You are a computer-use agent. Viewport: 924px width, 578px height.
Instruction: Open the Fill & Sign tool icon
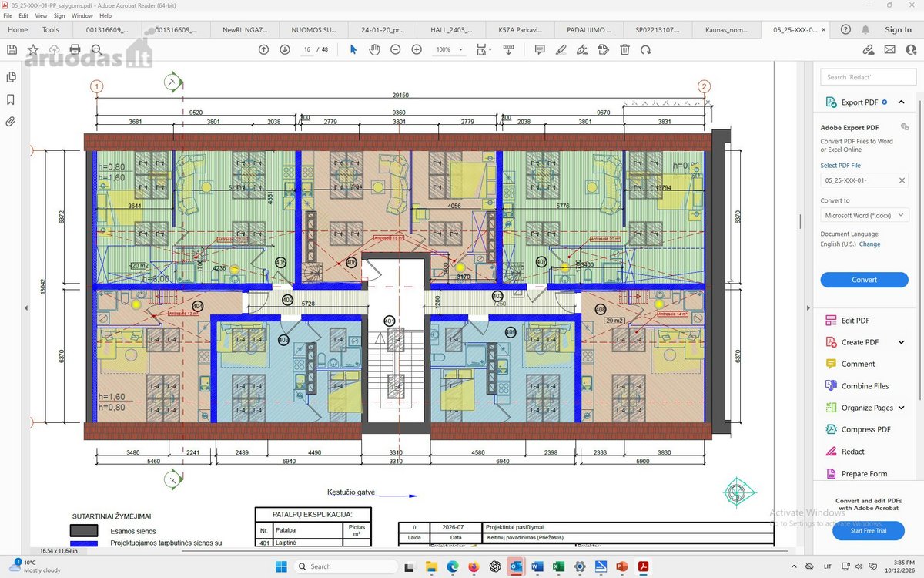(x=582, y=49)
